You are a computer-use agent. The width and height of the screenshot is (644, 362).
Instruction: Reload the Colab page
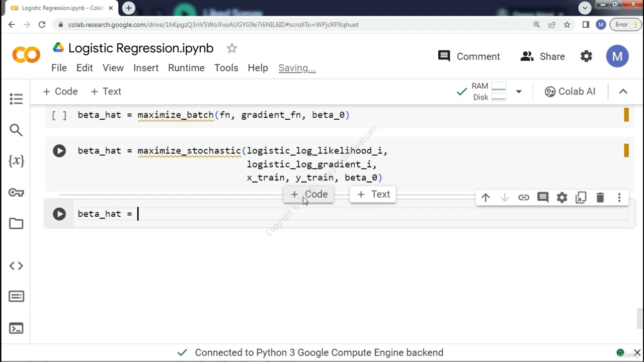(42, 24)
